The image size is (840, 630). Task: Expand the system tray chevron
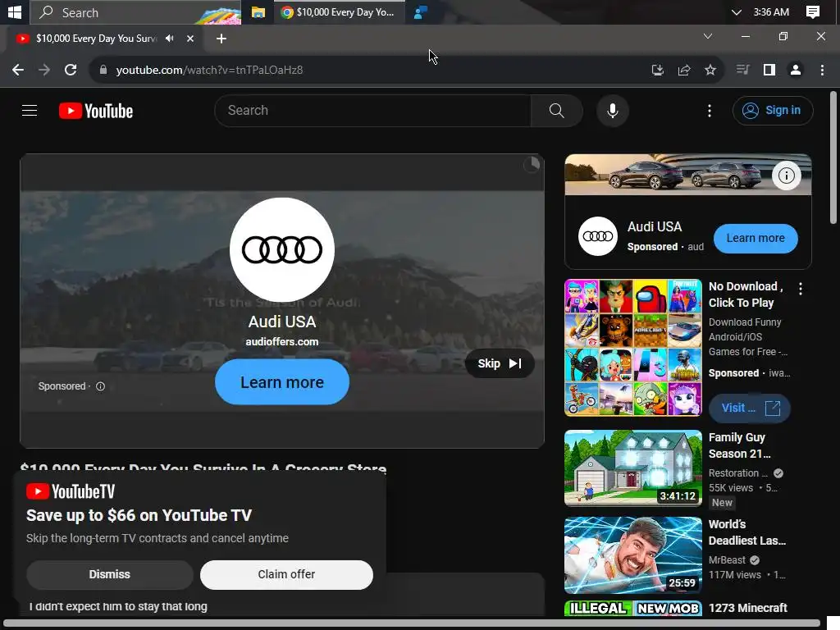(x=736, y=12)
